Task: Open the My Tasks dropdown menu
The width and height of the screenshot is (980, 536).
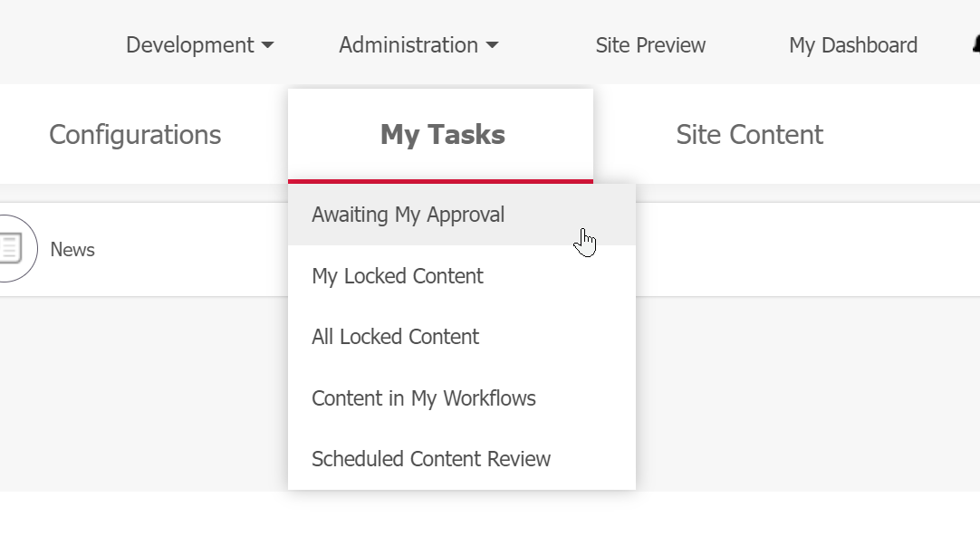Action: [x=441, y=134]
